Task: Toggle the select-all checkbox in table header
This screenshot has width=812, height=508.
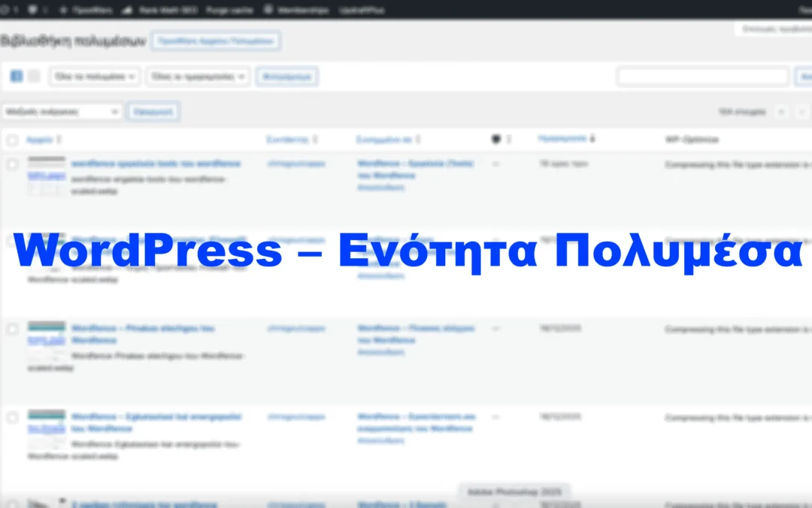Action: [x=13, y=139]
